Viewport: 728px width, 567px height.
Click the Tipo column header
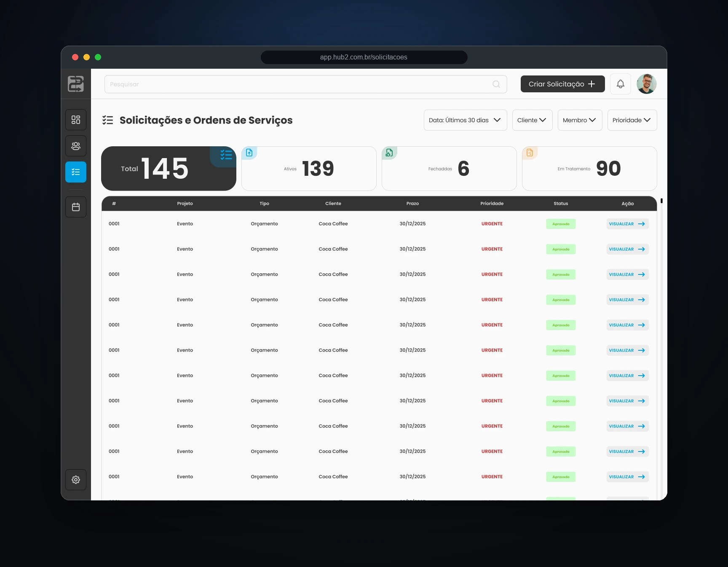(x=264, y=204)
